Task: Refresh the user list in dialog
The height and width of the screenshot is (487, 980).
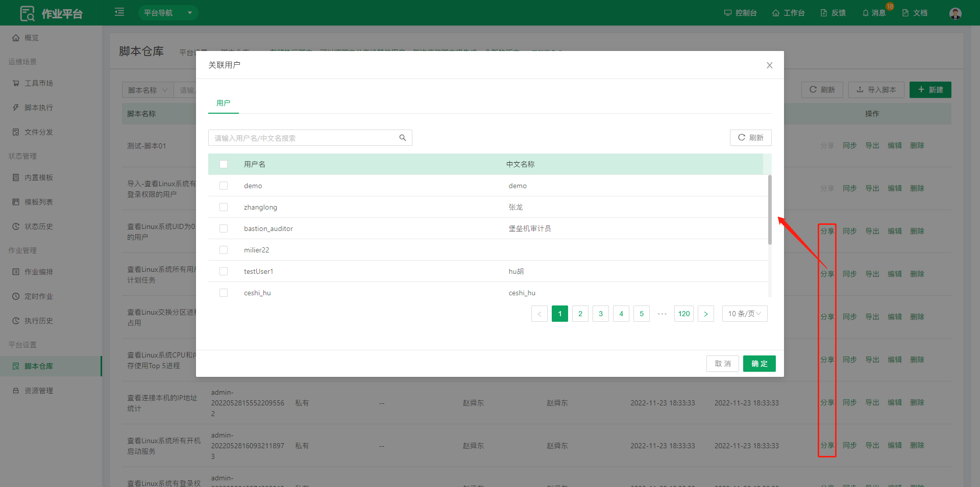Action: tap(750, 138)
